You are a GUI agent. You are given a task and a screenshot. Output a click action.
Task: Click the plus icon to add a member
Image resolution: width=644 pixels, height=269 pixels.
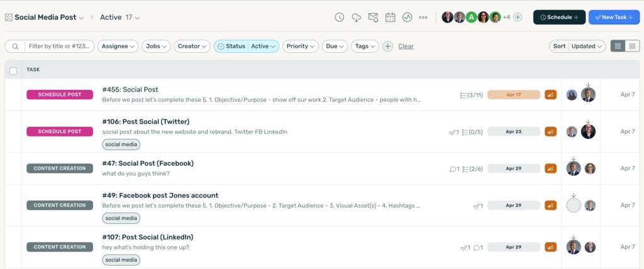click(518, 18)
